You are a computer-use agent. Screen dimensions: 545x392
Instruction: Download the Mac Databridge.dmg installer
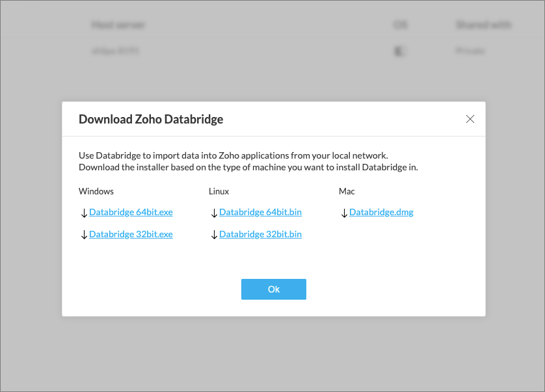click(381, 212)
